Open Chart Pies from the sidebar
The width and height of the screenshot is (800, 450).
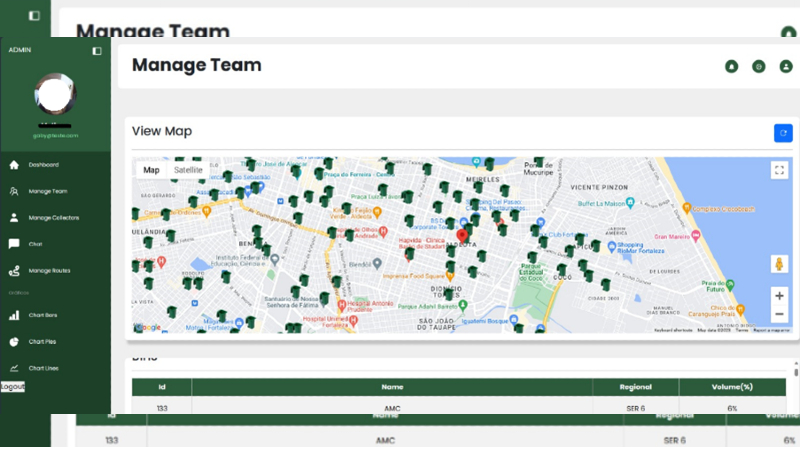pos(42,341)
